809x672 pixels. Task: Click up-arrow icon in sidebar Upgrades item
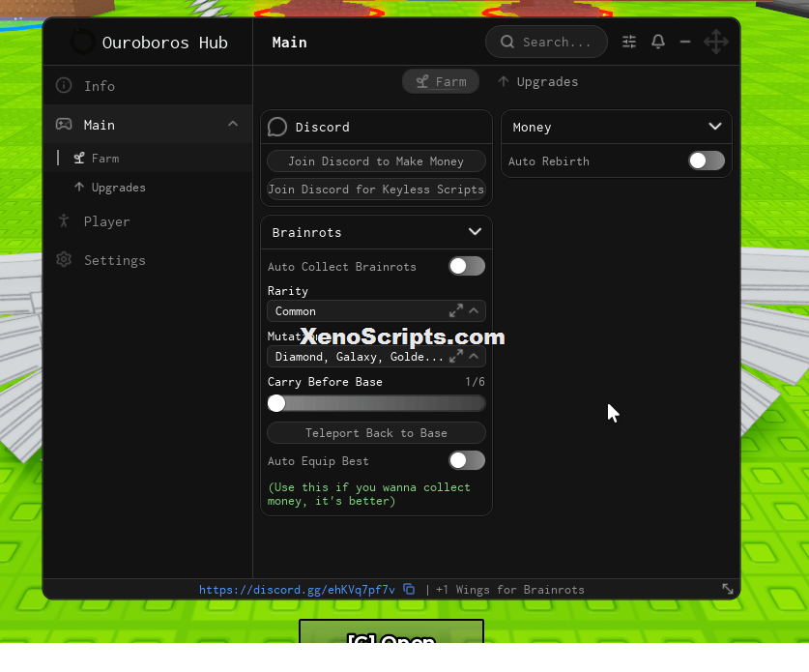tap(79, 187)
